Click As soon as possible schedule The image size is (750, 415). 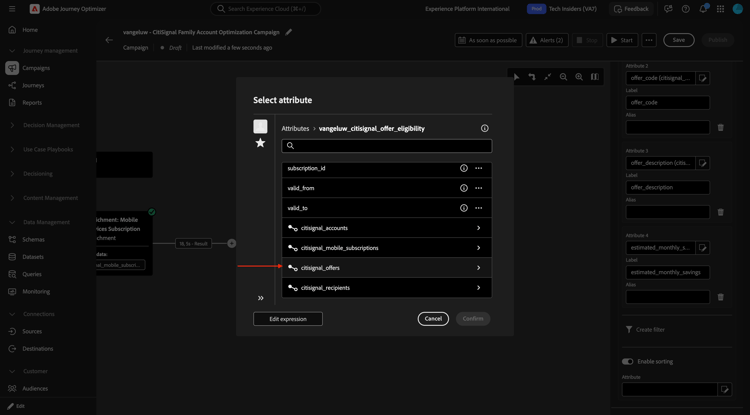(x=488, y=40)
